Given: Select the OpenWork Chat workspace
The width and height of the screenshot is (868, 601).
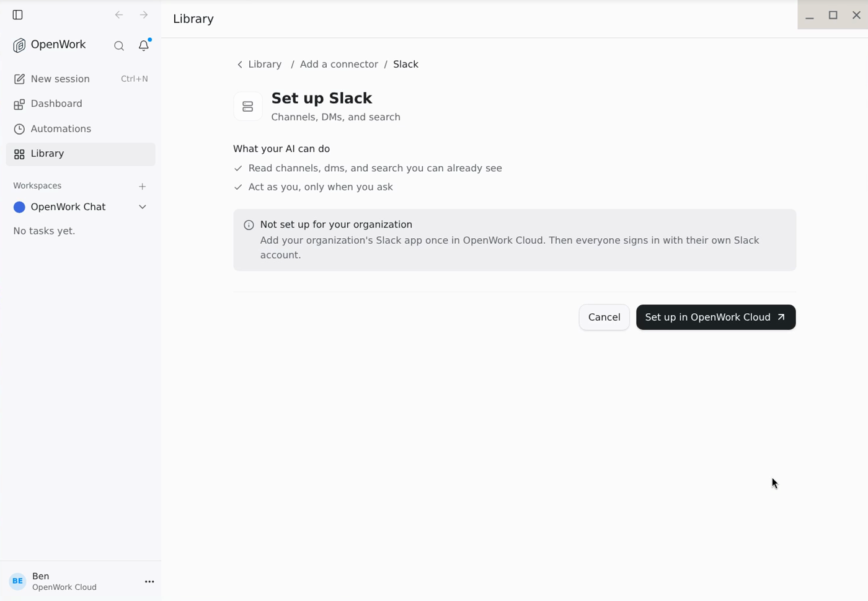Looking at the screenshot, I should (x=68, y=207).
